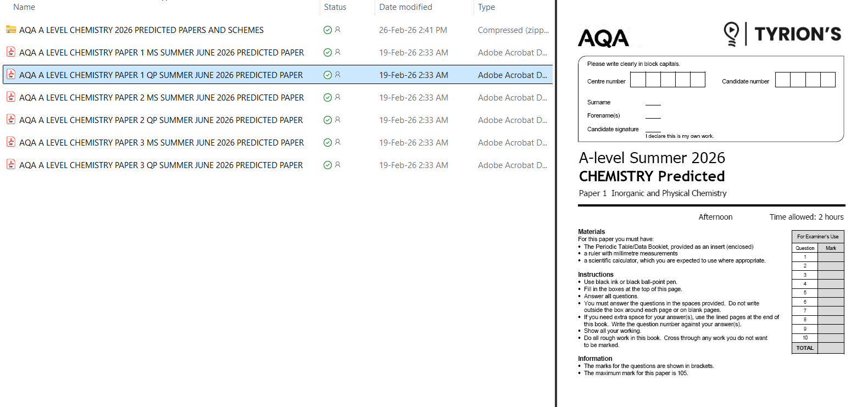Image resolution: width=868 pixels, height=407 pixels.
Task: Click shared person icon for Paper 3 QP
Action: 338,165
